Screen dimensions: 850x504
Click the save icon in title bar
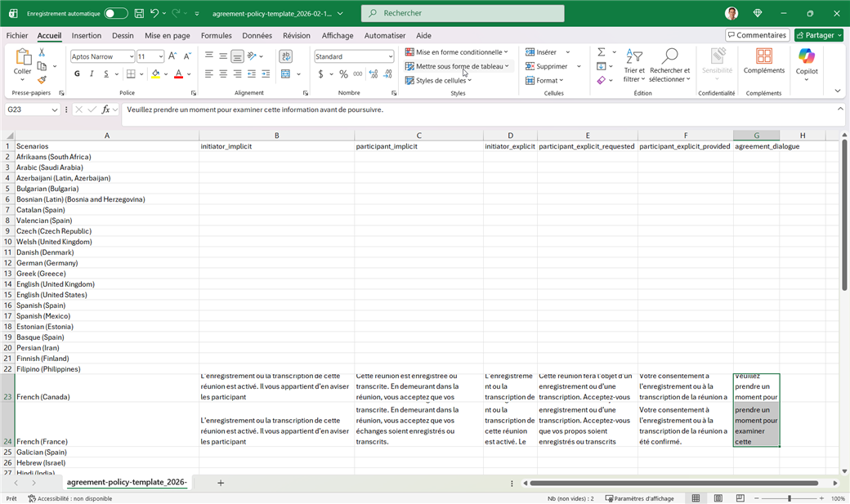[x=139, y=14]
